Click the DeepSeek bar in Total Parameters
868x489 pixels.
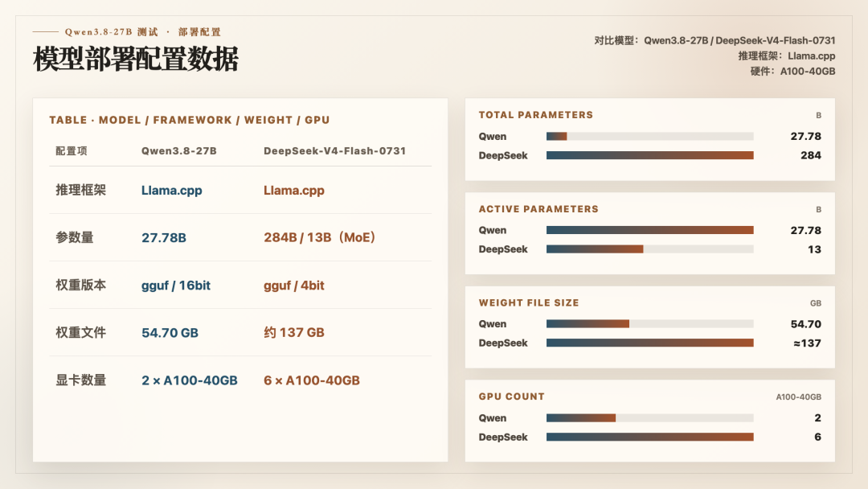[650, 155]
